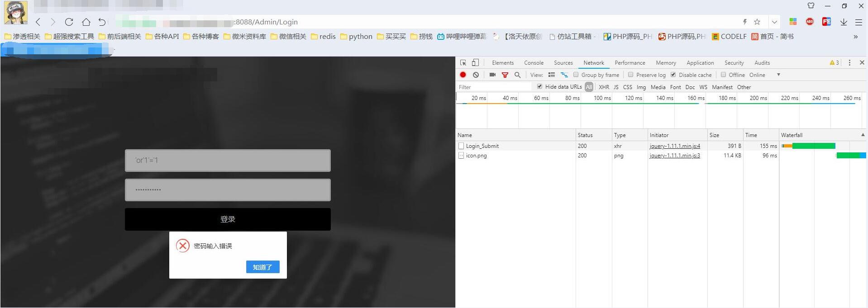Open DevTools three-dot customize menu
Image resolution: width=868 pixels, height=308 pixels.
coord(849,63)
